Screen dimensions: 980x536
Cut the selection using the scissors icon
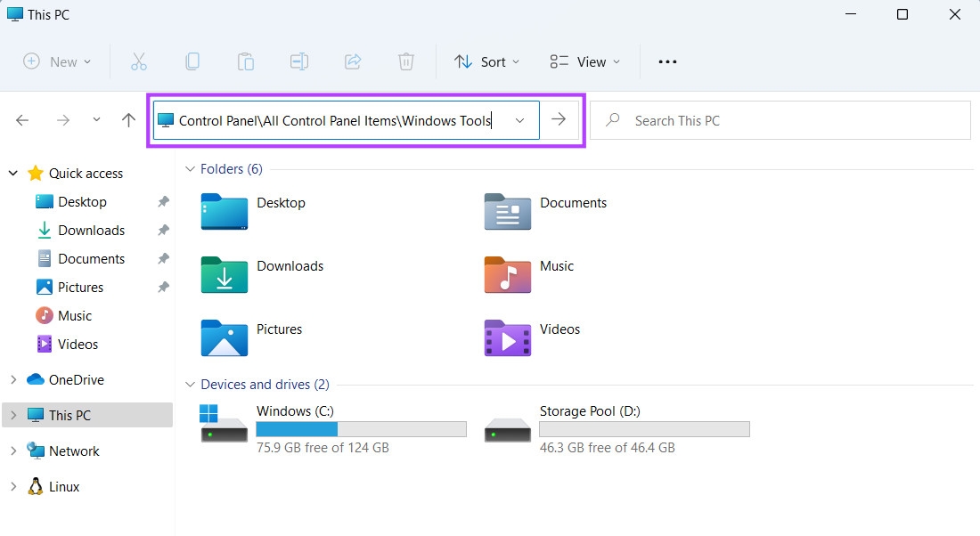click(x=138, y=61)
